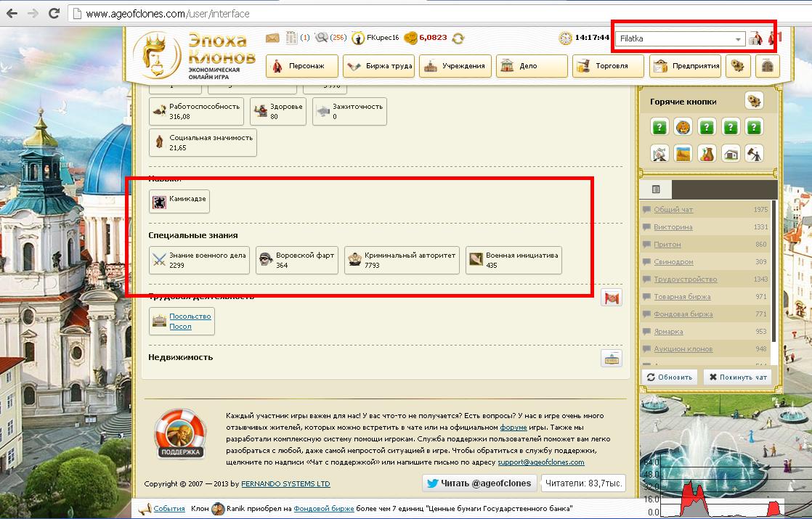The width and height of the screenshot is (812, 519).
Task: Click the Поддержка lifebuoy icon
Action: 180,434
